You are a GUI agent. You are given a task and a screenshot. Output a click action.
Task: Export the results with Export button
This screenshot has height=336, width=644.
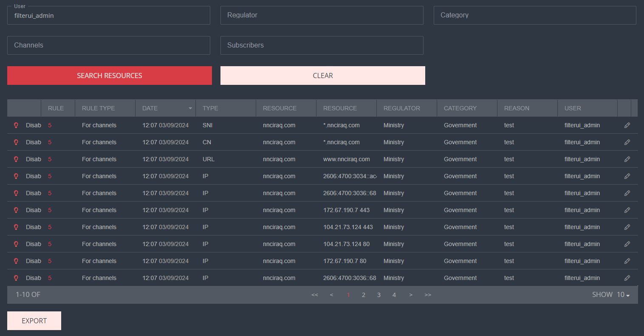pyautogui.click(x=34, y=321)
